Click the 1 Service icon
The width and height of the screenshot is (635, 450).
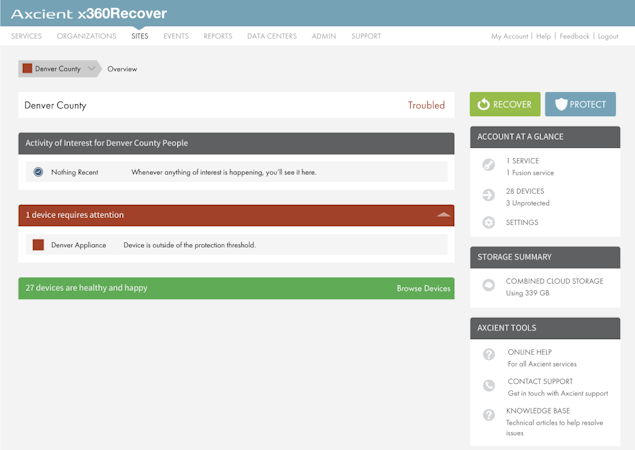tap(488, 165)
